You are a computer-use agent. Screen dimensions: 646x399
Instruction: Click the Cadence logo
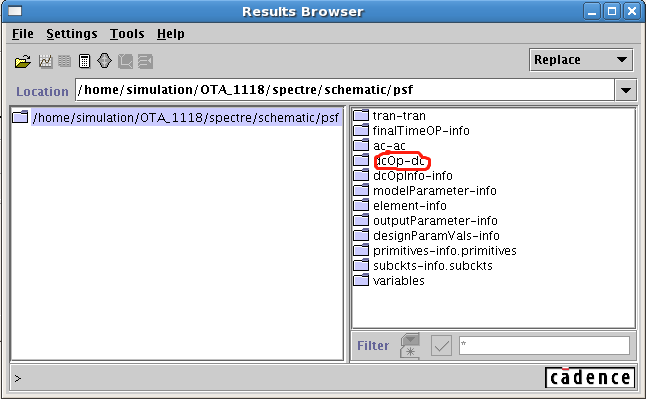tap(590, 377)
